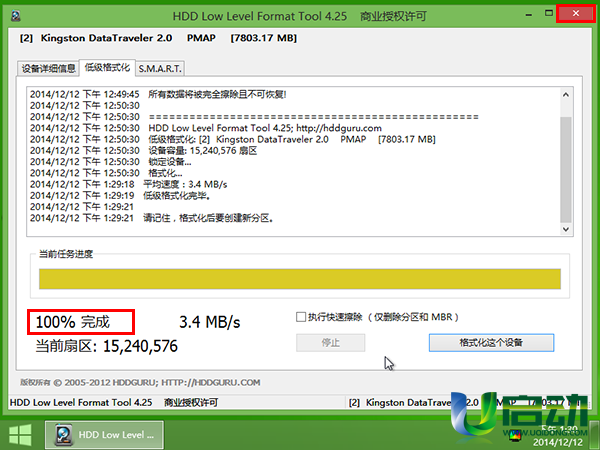Viewport: 600px width, 450px height.
Task: Click the log scrollbar up arrow
Action: (x=566, y=95)
